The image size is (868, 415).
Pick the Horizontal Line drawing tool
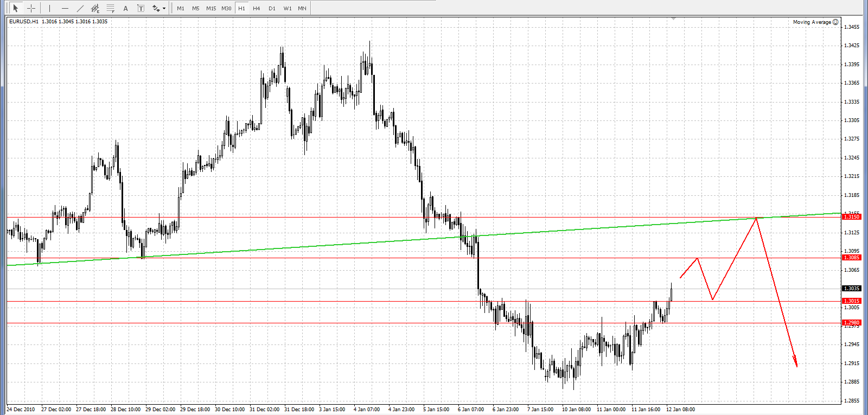tap(65, 8)
